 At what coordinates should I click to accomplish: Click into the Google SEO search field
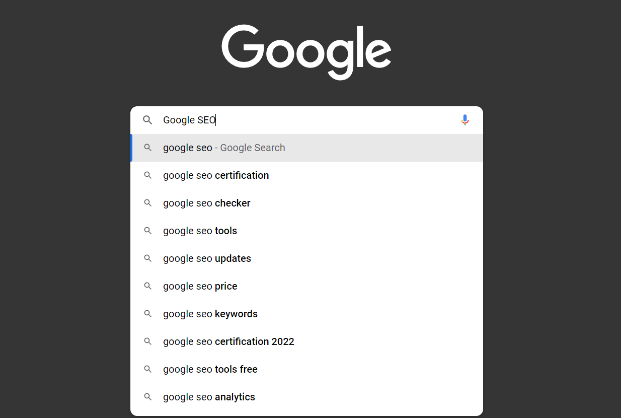(x=309, y=120)
